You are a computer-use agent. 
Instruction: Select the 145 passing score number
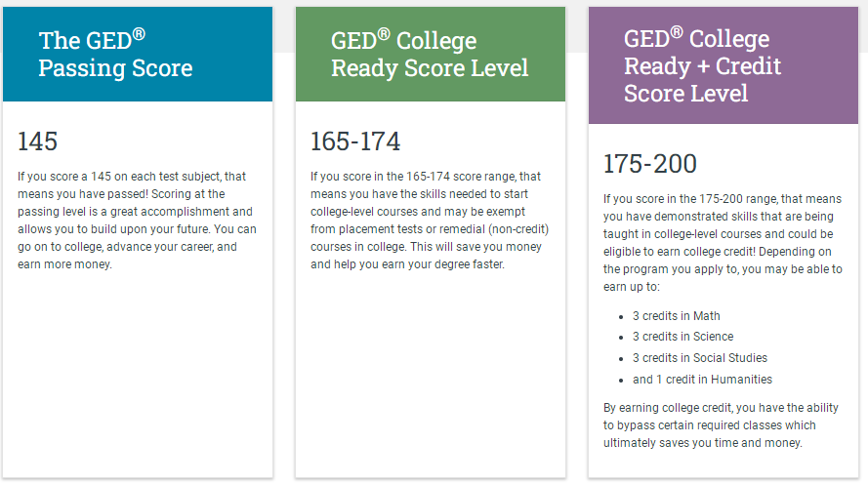point(38,141)
